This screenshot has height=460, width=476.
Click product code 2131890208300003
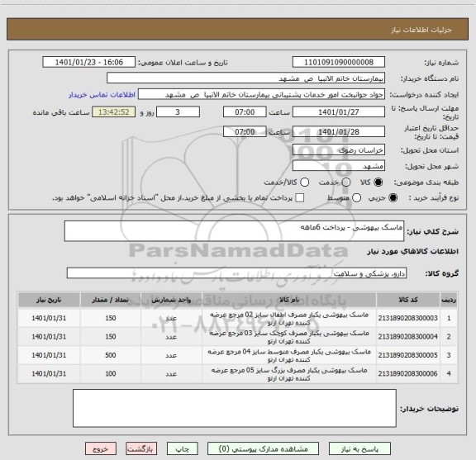coord(408,318)
